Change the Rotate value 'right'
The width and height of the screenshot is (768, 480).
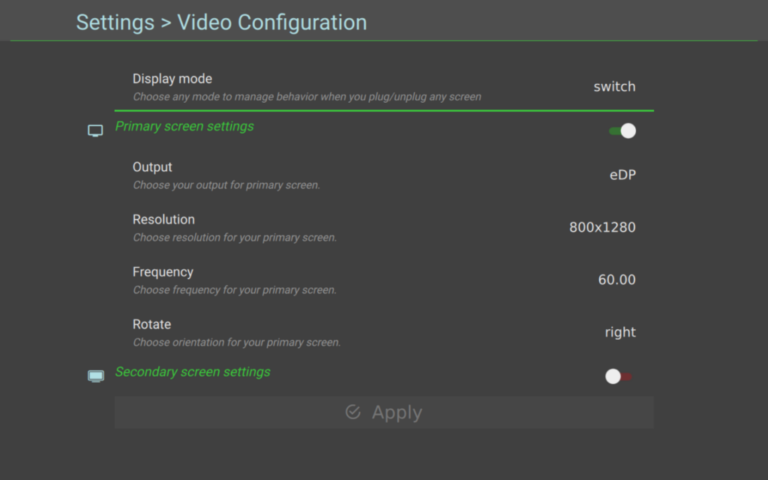click(620, 332)
